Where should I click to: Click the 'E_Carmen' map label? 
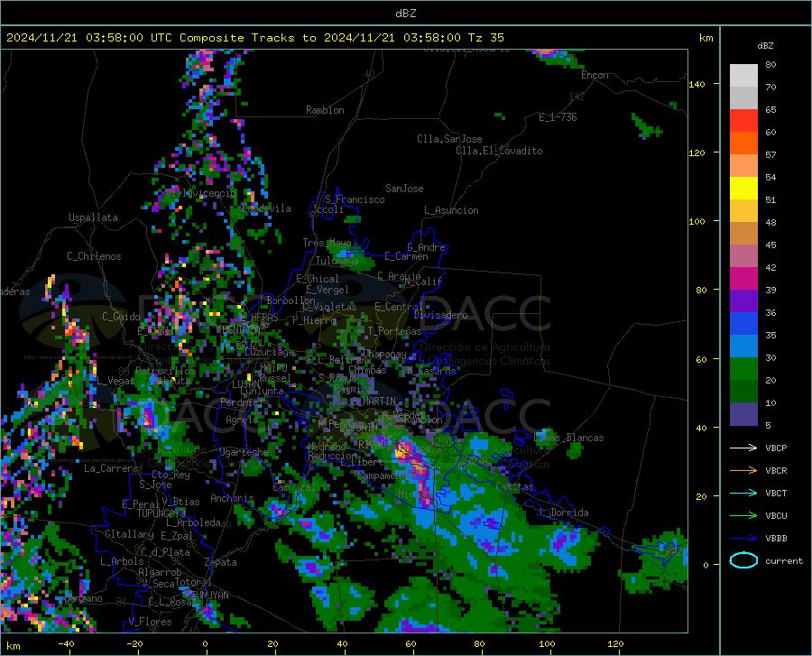pos(406,256)
